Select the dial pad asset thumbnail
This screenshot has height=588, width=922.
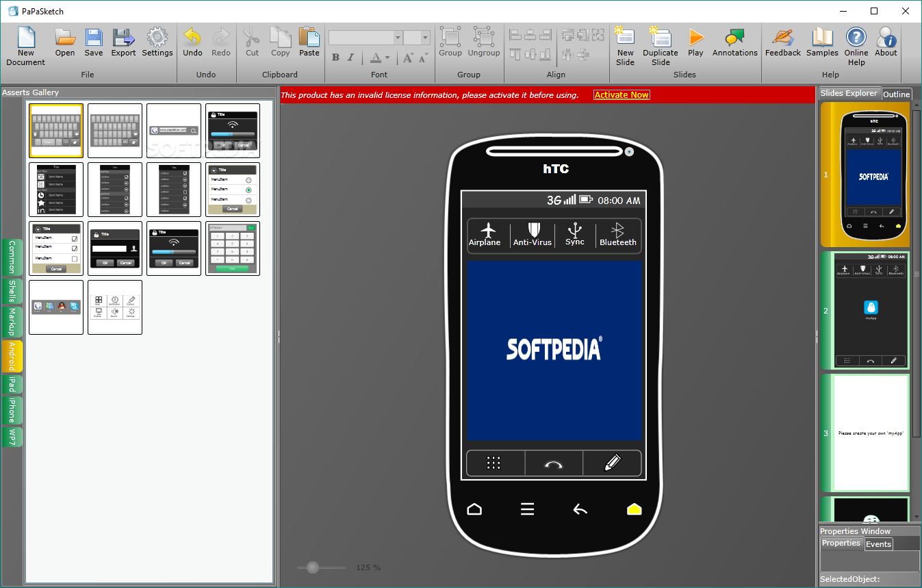tap(233, 248)
